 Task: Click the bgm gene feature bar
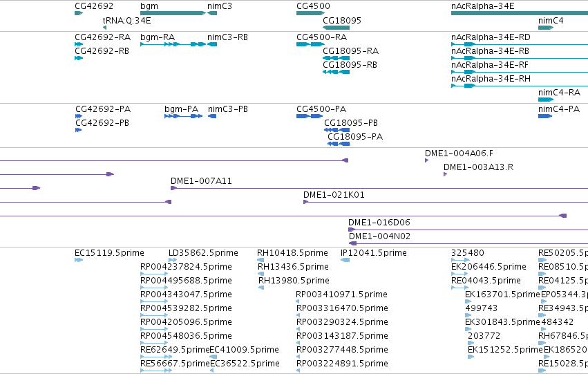pyautogui.click(x=173, y=13)
